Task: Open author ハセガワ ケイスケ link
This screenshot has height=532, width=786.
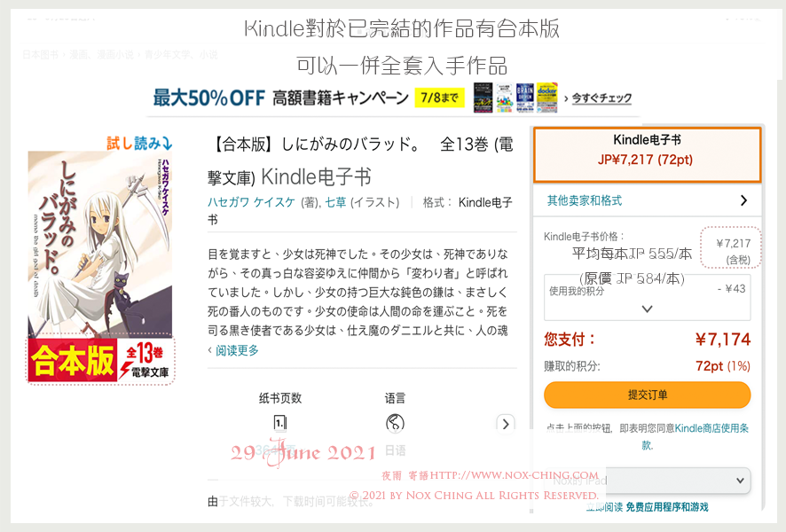Action: [251, 202]
